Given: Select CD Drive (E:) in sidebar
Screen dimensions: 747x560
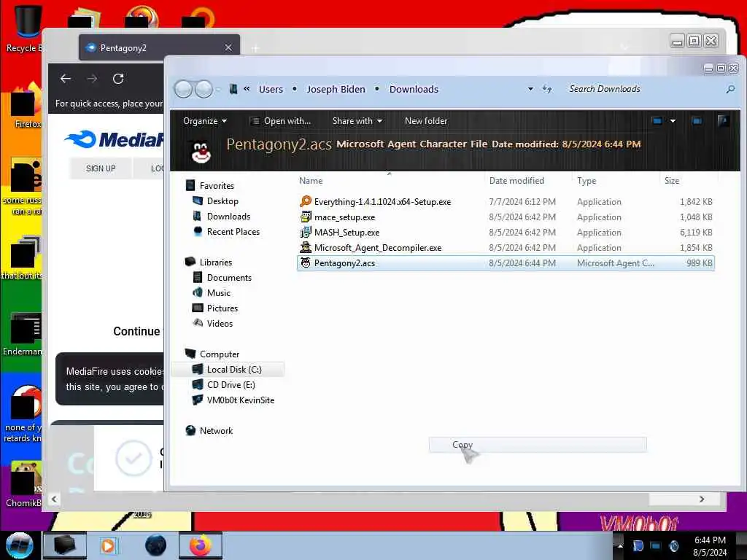Looking at the screenshot, I should coord(231,385).
